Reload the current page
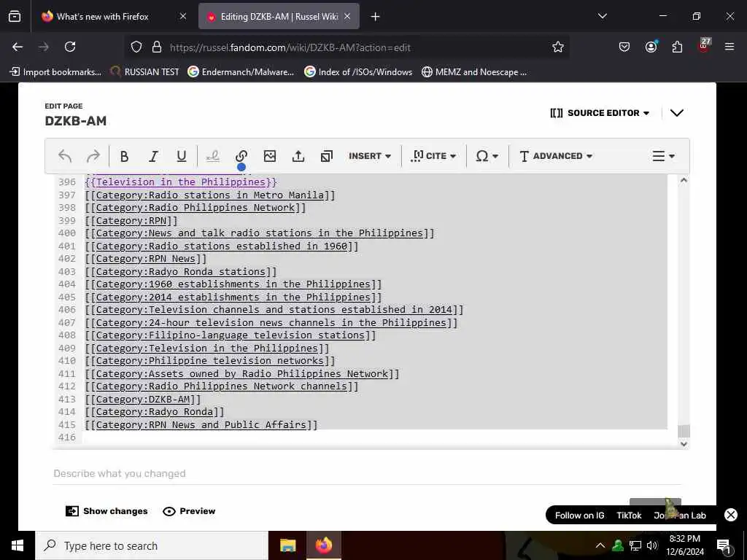The image size is (747, 560). pyautogui.click(x=70, y=47)
